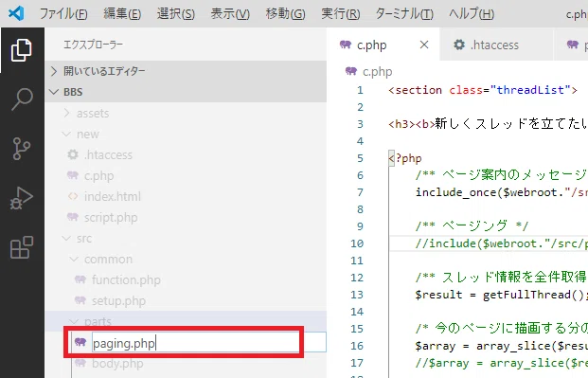Switch to the c.php tab
This screenshot has height=378, width=588.
(x=383, y=45)
